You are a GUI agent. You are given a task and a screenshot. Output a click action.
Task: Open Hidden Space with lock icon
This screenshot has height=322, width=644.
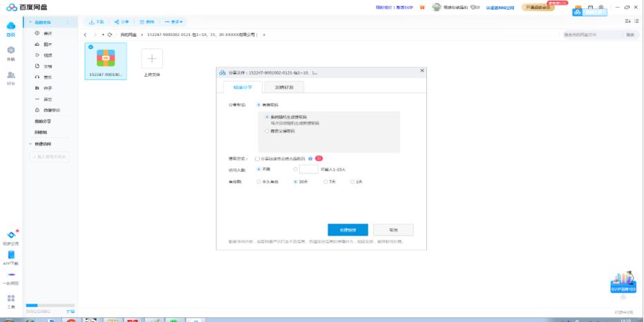pos(47,111)
